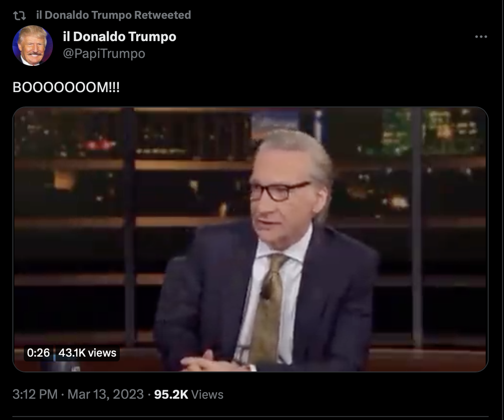The image size is (504, 420).
Task: Click the speaker's glasses in the video
Action: (x=280, y=190)
